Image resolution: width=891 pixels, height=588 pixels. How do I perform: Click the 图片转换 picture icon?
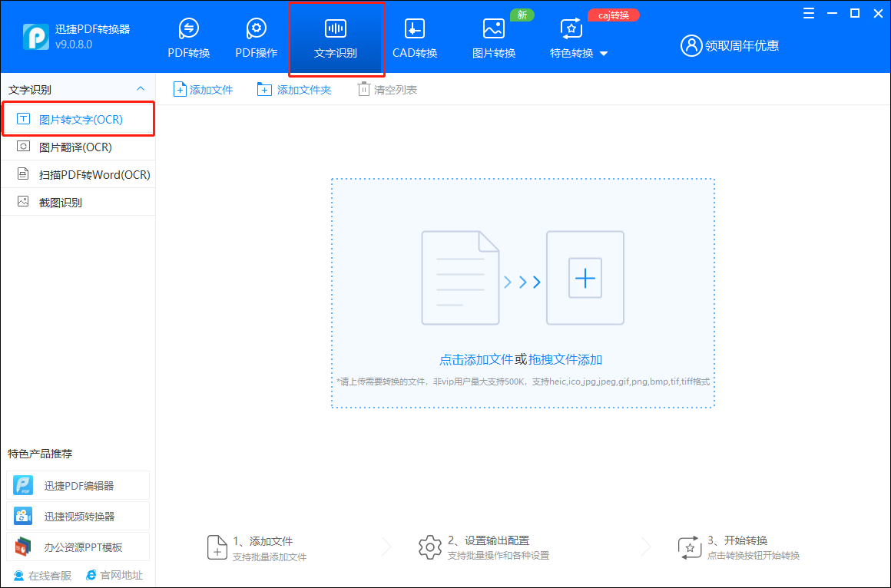tap(494, 28)
